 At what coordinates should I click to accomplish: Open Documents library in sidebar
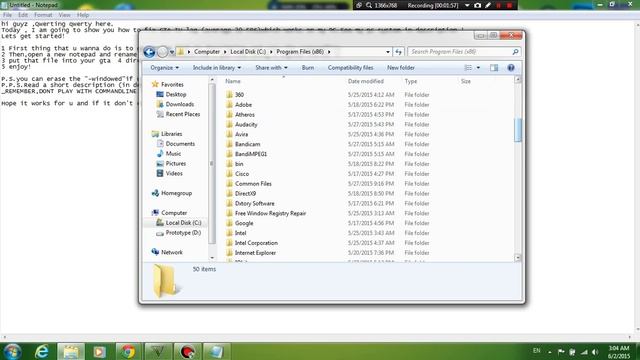click(180, 144)
